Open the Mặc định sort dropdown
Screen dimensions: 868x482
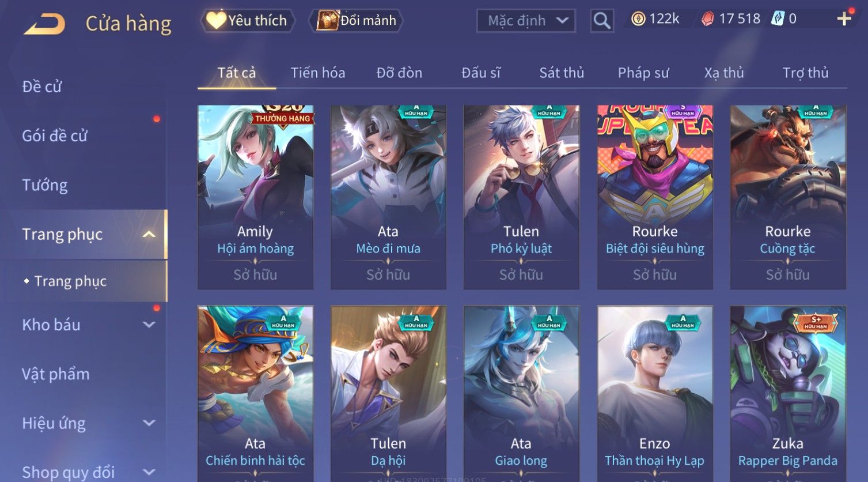point(526,21)
